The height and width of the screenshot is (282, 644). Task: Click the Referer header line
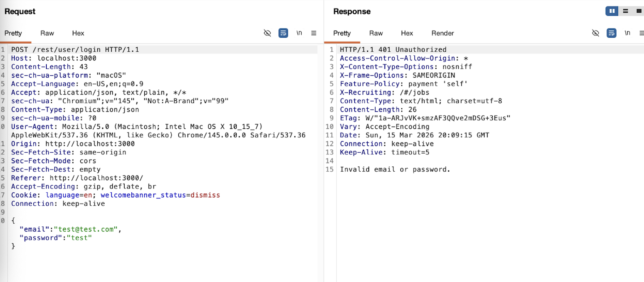click(77, 178)
